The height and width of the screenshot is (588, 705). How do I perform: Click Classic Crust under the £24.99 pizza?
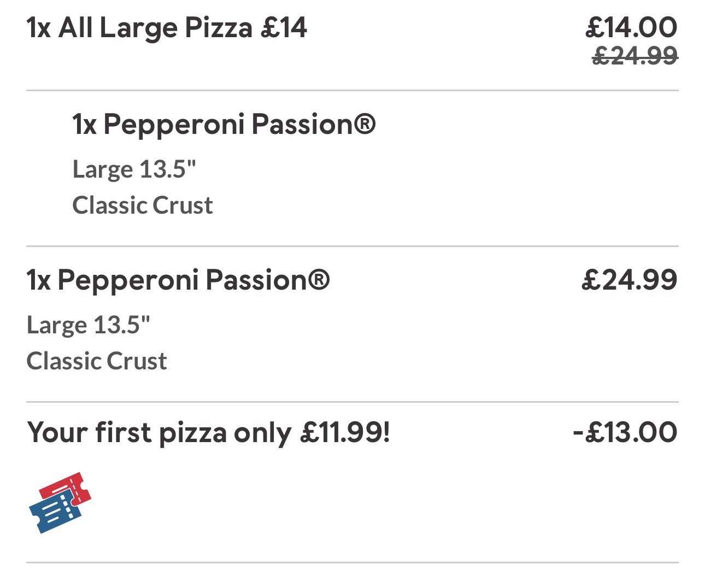click(97, 361)
